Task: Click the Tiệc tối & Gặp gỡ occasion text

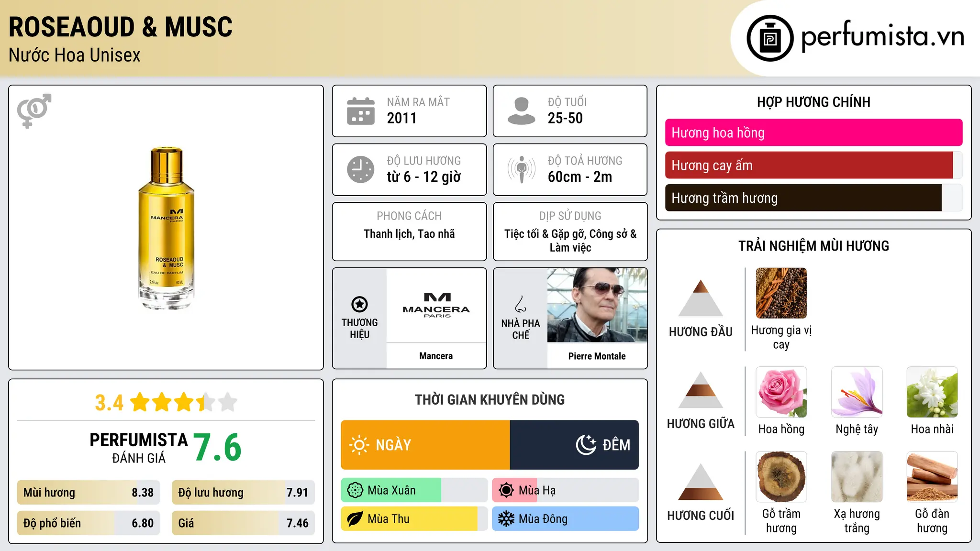Action: [x=570, y=241]
